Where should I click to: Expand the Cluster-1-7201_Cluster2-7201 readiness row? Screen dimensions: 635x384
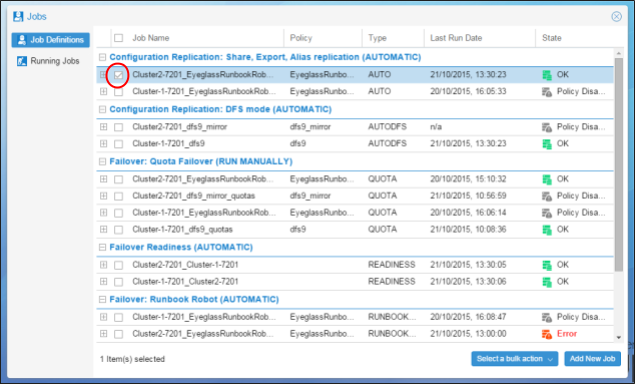coord(104,281)
